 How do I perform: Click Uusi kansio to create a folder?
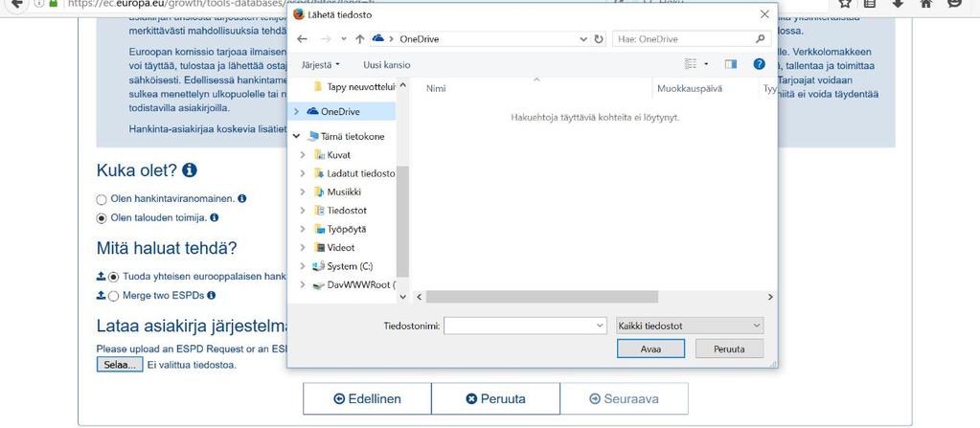click(387, 64)
